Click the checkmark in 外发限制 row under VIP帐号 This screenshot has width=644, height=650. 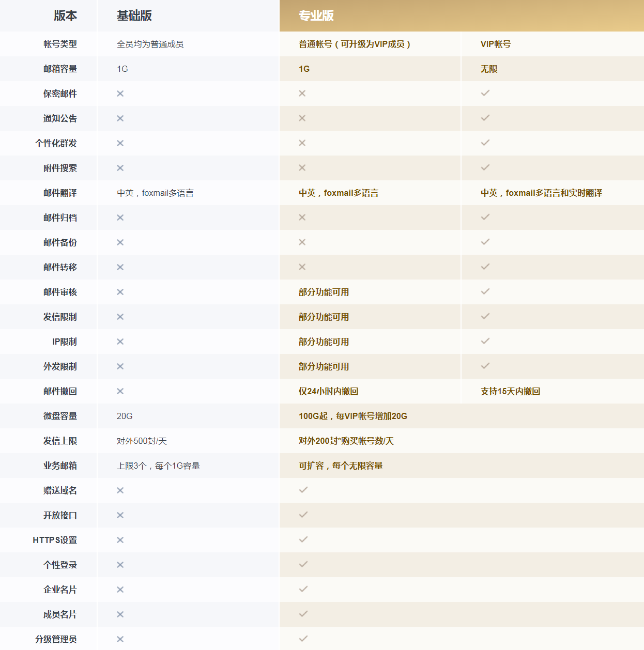(485, 366)
